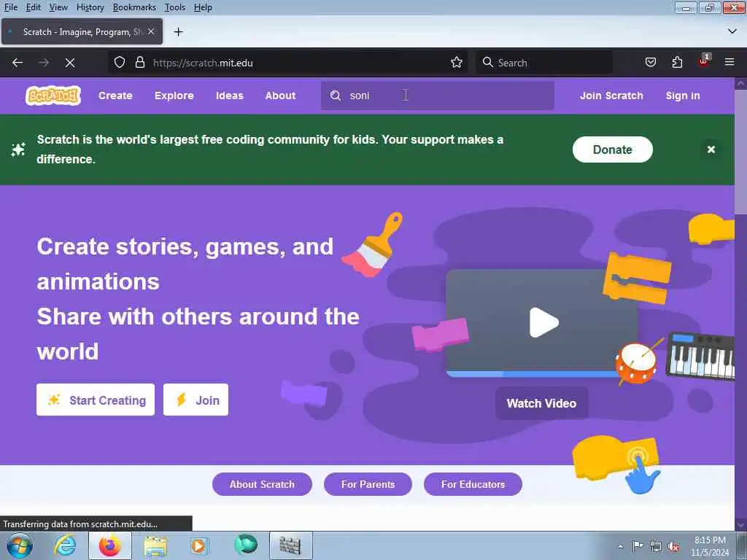Click the Scratch search field containing soni
This screenshot has height=560, width=747.
point(438,96)
